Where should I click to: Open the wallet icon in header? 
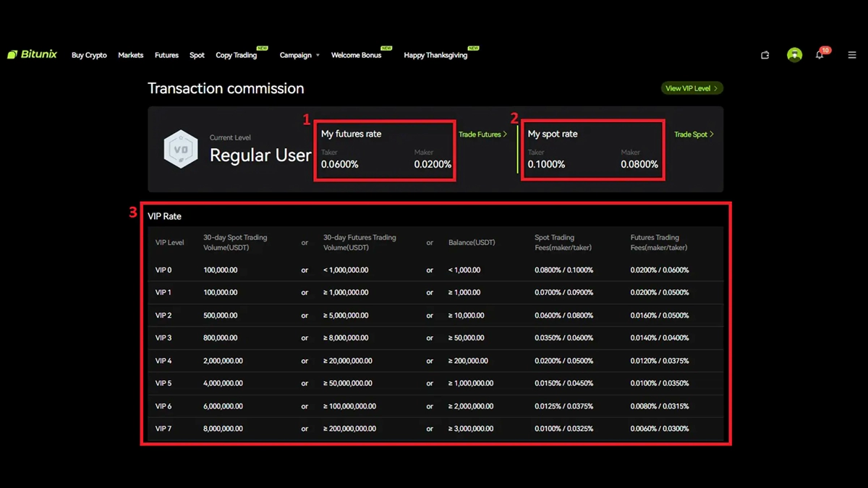click(765, 55)
